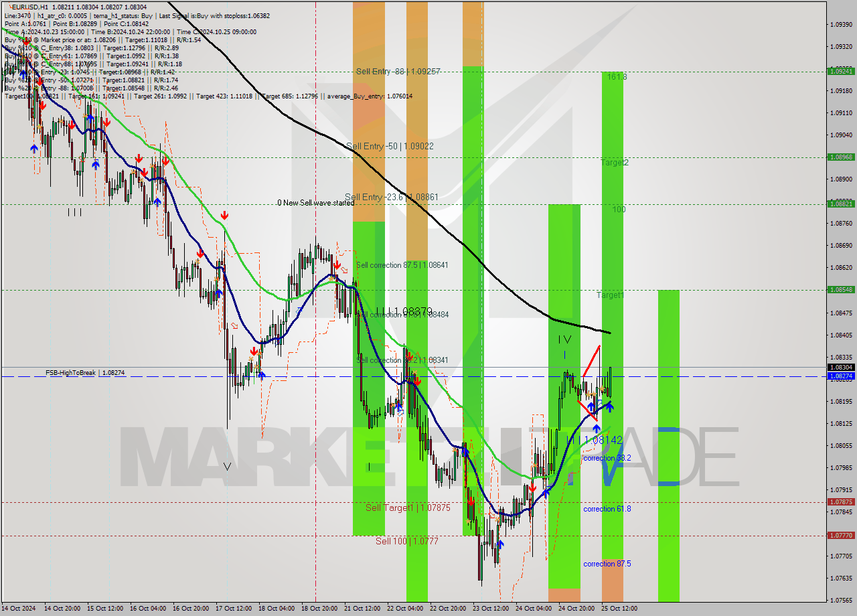The height and width of the screenshot is (616, 857).
Task: Click the '24 Oct 20:00' time label
Action: click(576, 609)
